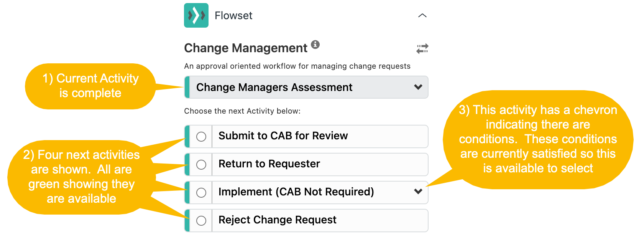Viewport: 644px width, 238px height.
Task: Click the Implement (CAB Not Required) label text
Action: [x=296, y=192]
